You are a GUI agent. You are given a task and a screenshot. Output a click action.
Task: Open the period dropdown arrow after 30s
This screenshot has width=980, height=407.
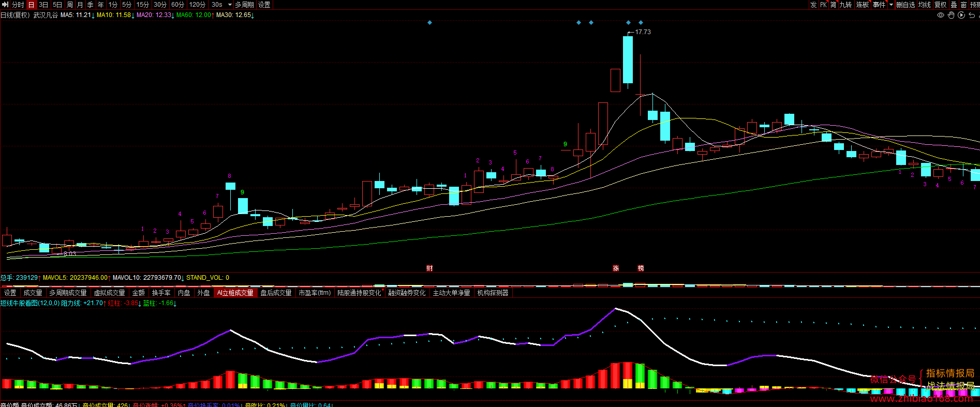tap(230, 5)
